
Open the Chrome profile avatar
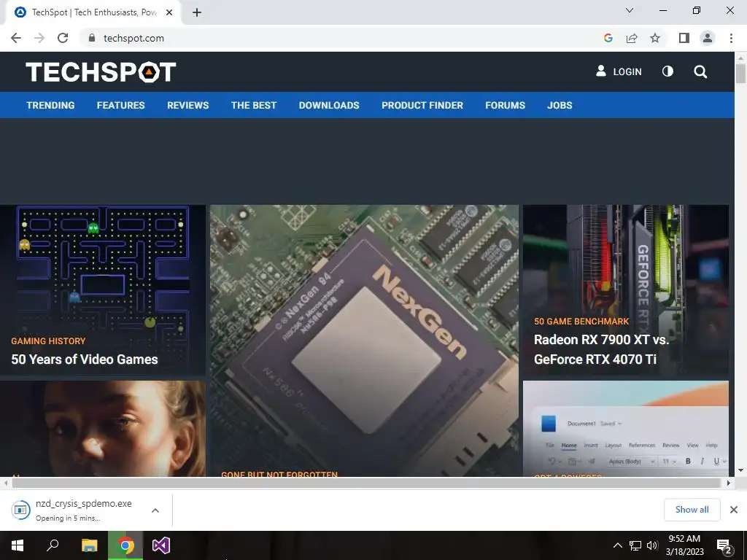point(708,38)
